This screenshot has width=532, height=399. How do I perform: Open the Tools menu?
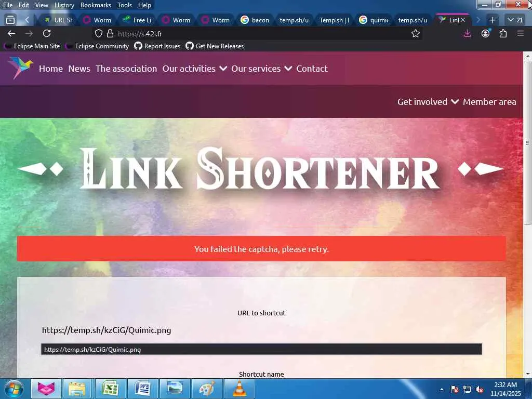[125, 5]
